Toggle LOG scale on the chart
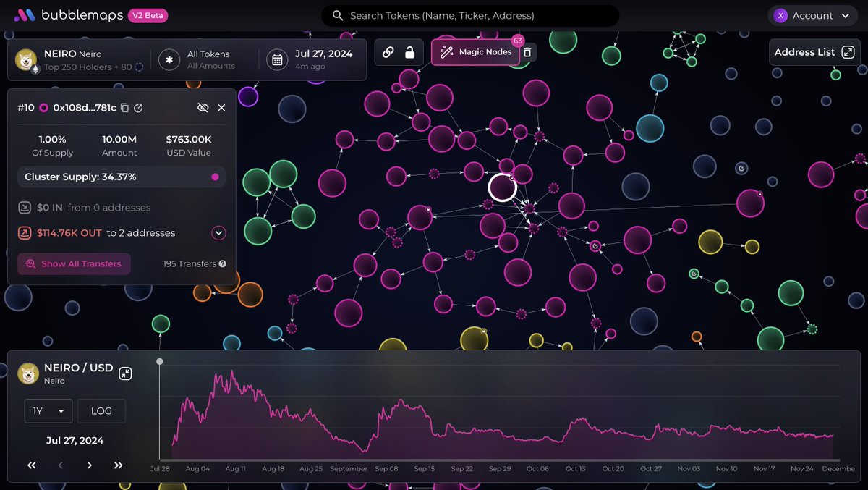This screenshot has width=868, height=490. click(101, 411)
